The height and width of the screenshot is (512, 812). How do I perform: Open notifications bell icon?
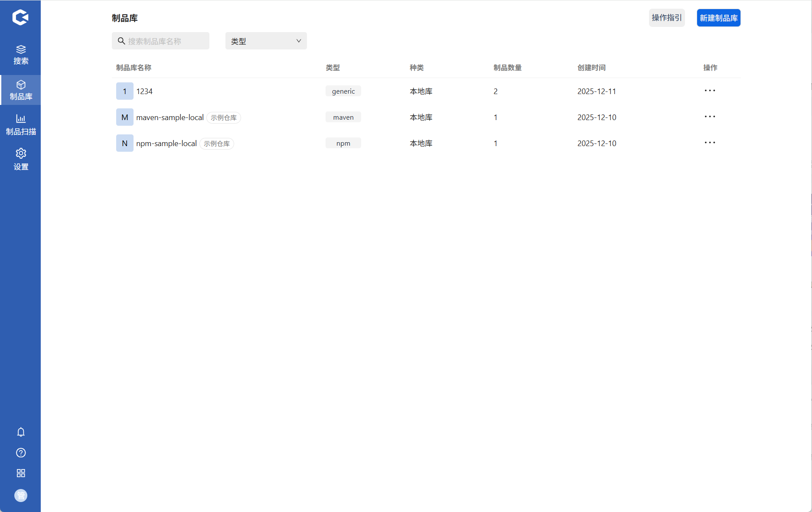[x=21, y=432]
